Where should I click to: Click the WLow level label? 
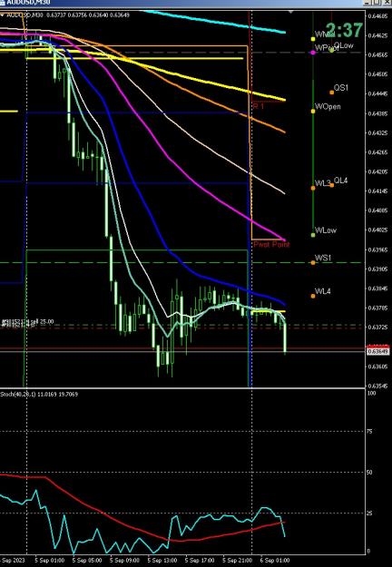(x=326, y=230)
